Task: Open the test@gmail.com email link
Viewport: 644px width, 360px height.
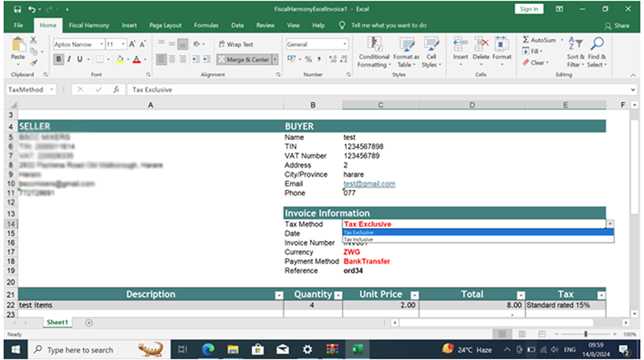Action: point(369,184)
